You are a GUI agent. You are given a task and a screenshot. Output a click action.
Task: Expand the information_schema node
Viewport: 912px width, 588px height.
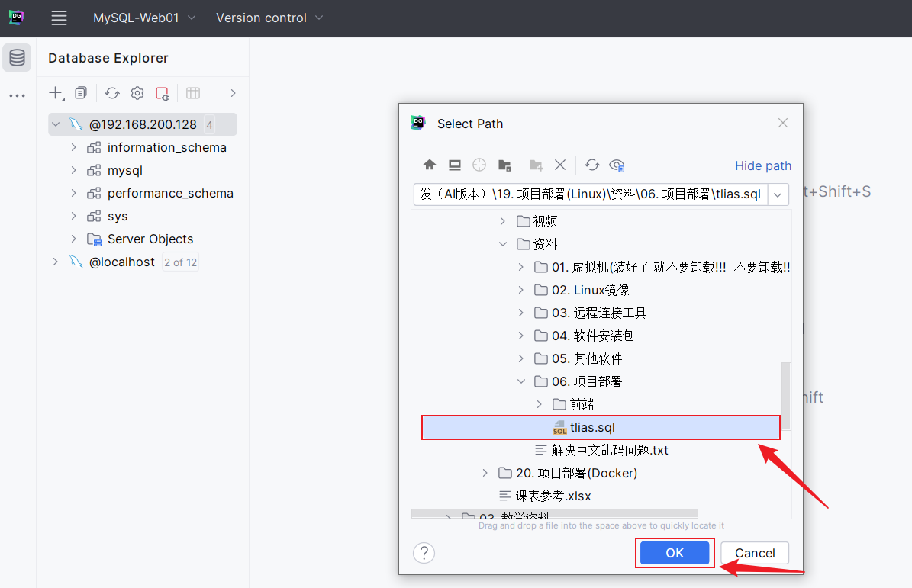pos(73,147)
